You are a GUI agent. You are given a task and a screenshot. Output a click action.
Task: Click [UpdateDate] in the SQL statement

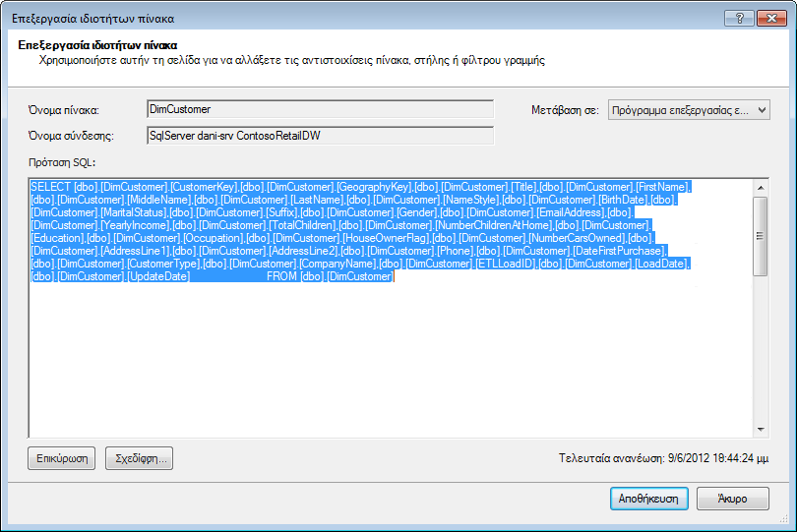pos(158,276)
